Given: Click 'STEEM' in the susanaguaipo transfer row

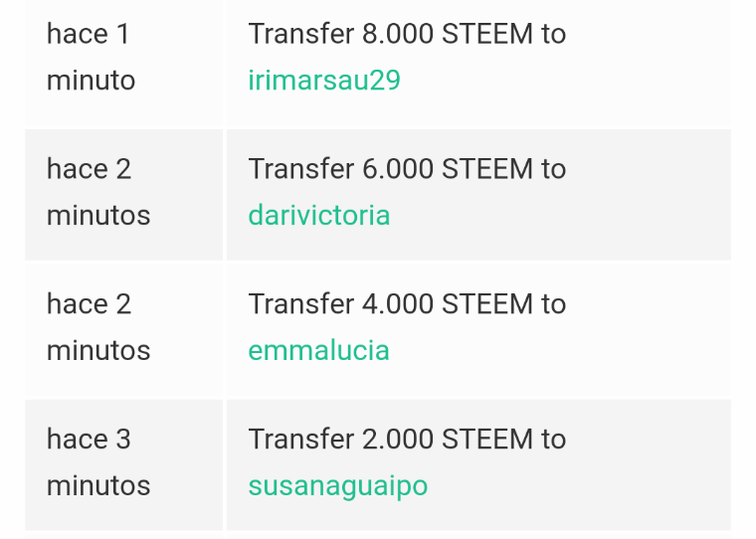Looking at the screenshot, I should point(487,439).
